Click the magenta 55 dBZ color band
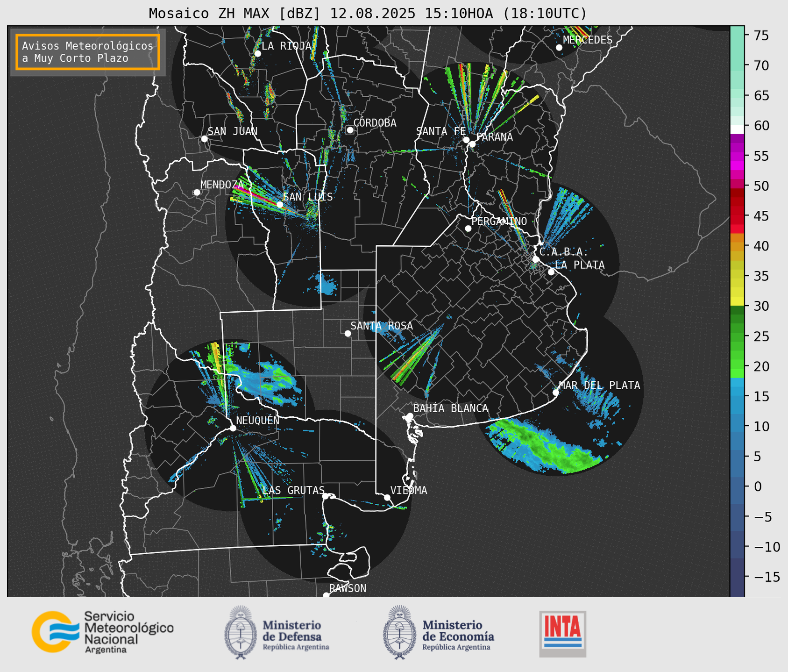 tap(737, 156)
